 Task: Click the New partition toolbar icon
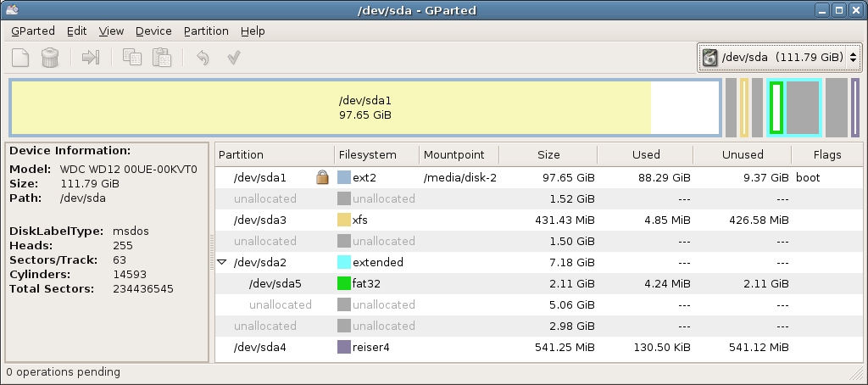pos(20,57)
